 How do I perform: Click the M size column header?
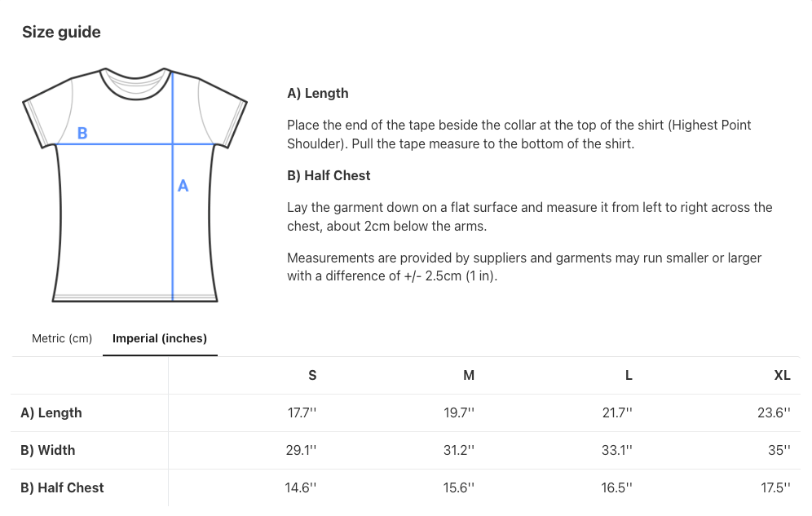click(x=469, y=376)
